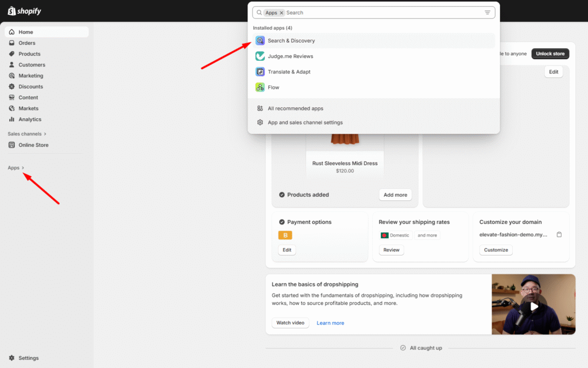This screenshot has height=368, width=588.
Task: Play the dropshipping video thumbnail
Action: click(x=533, y=306)
